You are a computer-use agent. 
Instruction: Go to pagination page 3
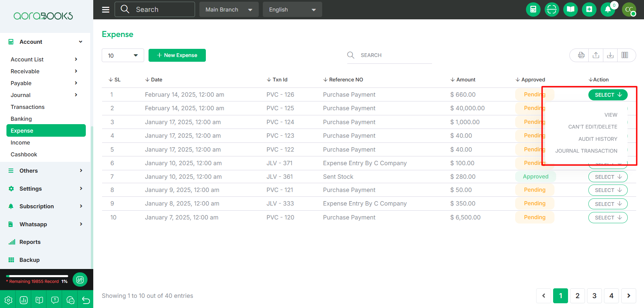click(x=594, y=296)
